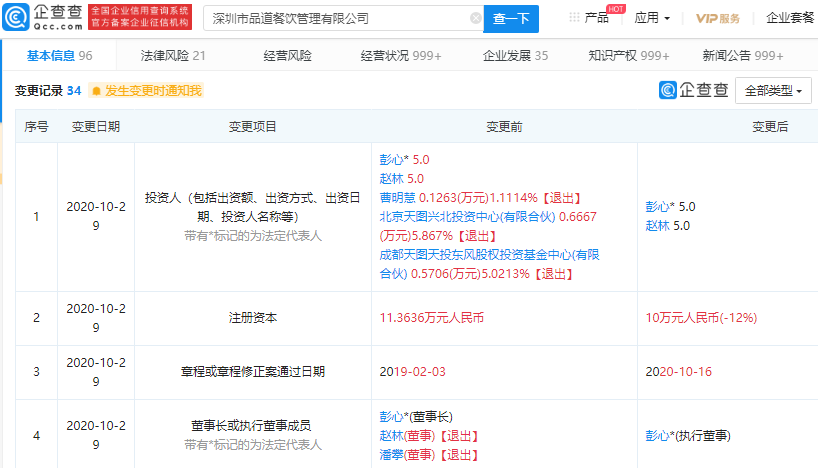Click the 变更后 column header
Viewport: 818px width, 468px height.
click(x=770, y=126)
